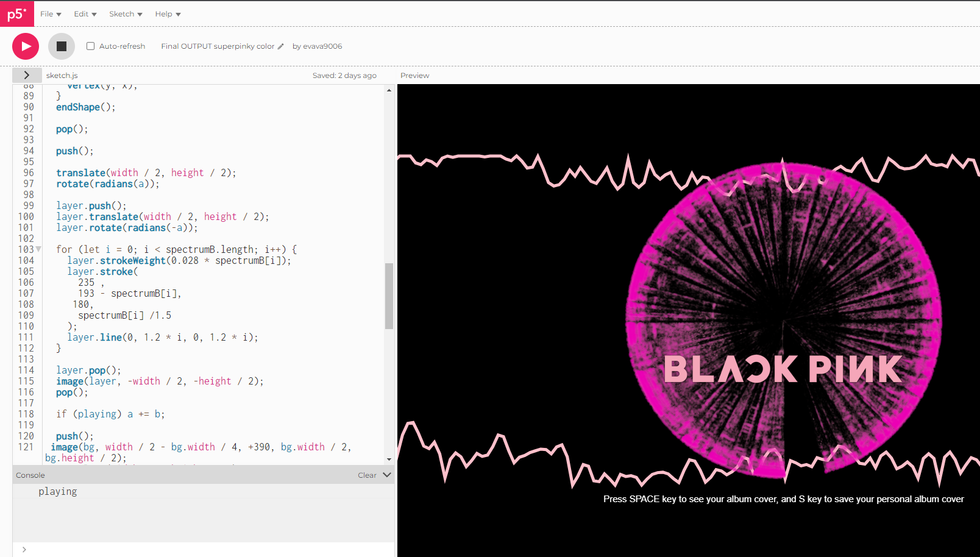Click line number 96 in the gutter
The height and width of the screenshot is (557, 980).
(29, 172)
